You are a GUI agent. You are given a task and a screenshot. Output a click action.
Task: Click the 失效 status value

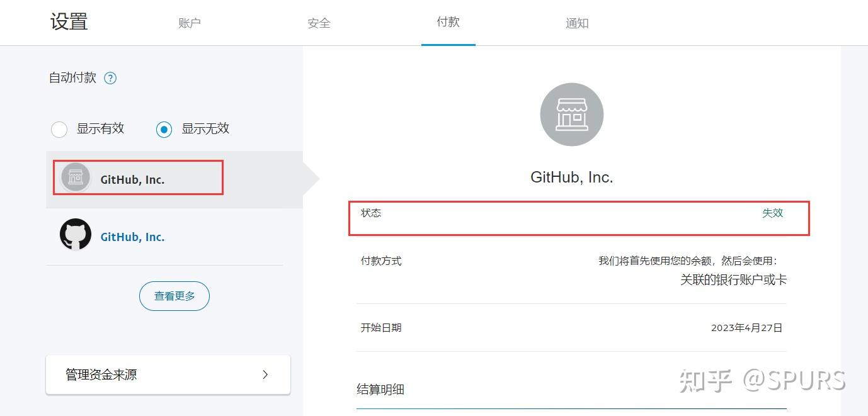[x=772, y=213]
